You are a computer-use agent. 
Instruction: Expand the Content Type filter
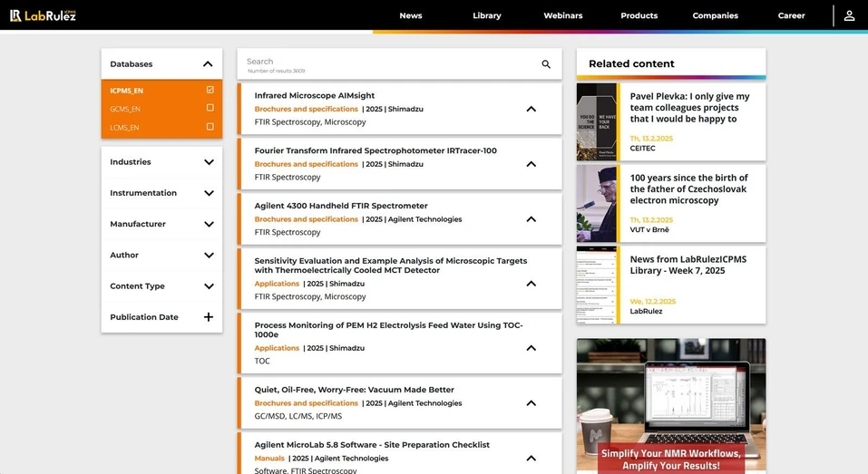click(209, 286)
